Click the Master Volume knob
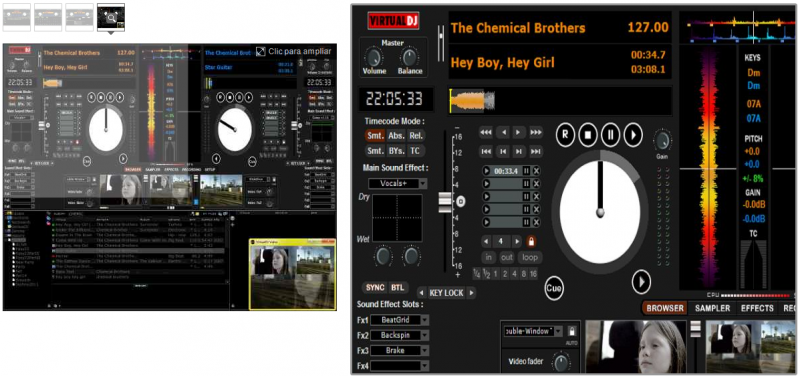The width and height of the screenshot is (800, 376). (x=374, y=57)
